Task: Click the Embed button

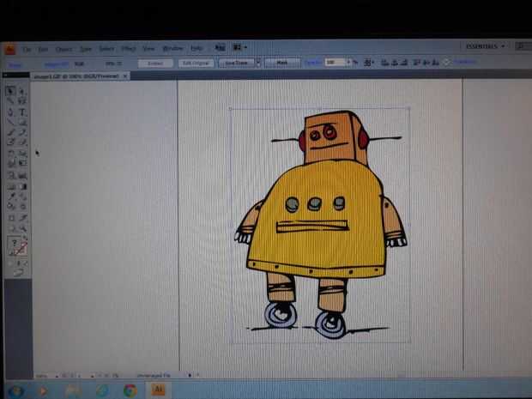Action: (x=155, y=63)
